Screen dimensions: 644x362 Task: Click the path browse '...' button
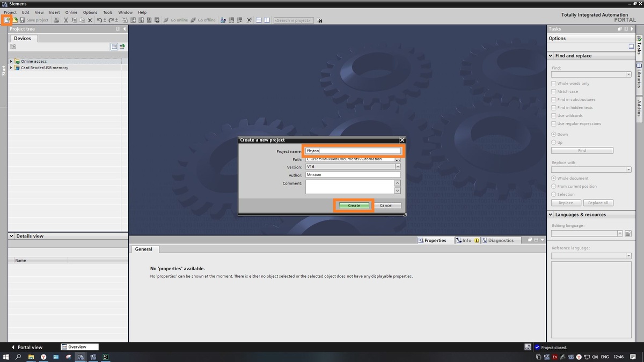(398, 159)
